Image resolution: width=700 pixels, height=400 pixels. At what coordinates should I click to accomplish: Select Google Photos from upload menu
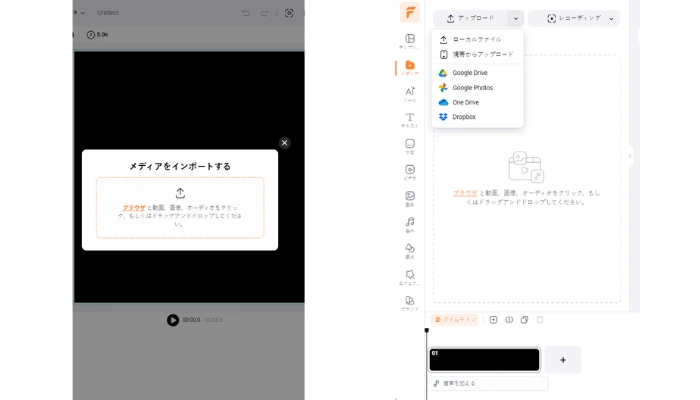point(477,88)
